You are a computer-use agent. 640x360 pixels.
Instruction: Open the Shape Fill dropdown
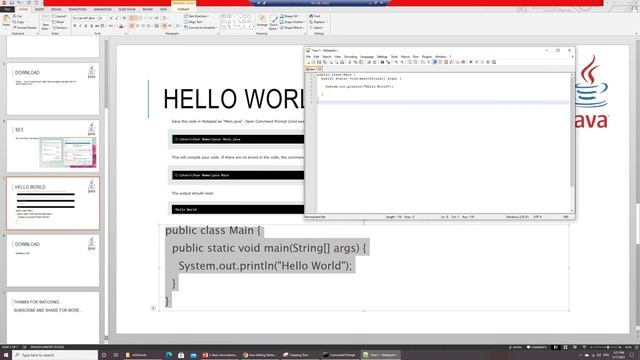pos(291,16)
